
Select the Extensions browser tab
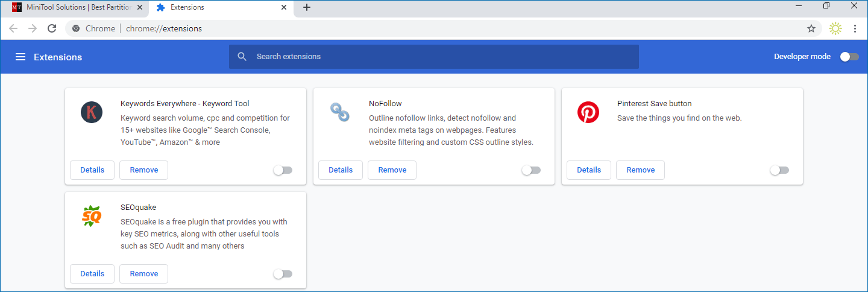(x=221, y=8)
